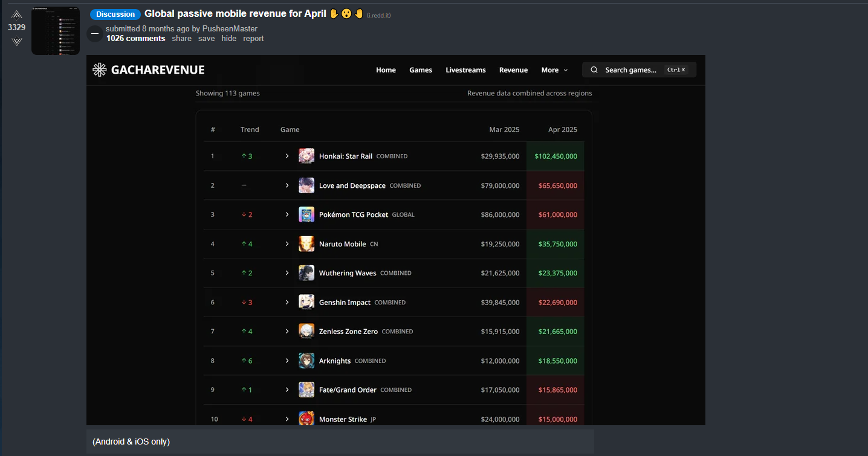Open the 1026 comments link
Screen dimensions: 868x456
pos(135,39)
